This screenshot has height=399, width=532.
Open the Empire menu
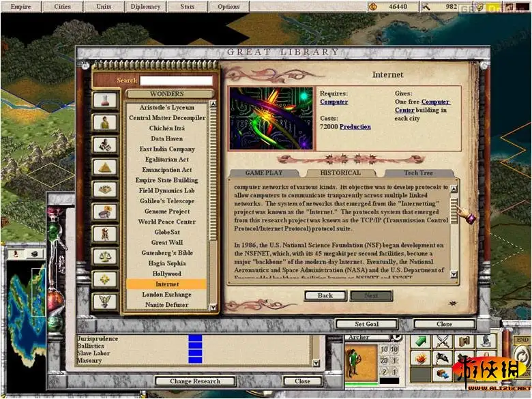[20, 6]
